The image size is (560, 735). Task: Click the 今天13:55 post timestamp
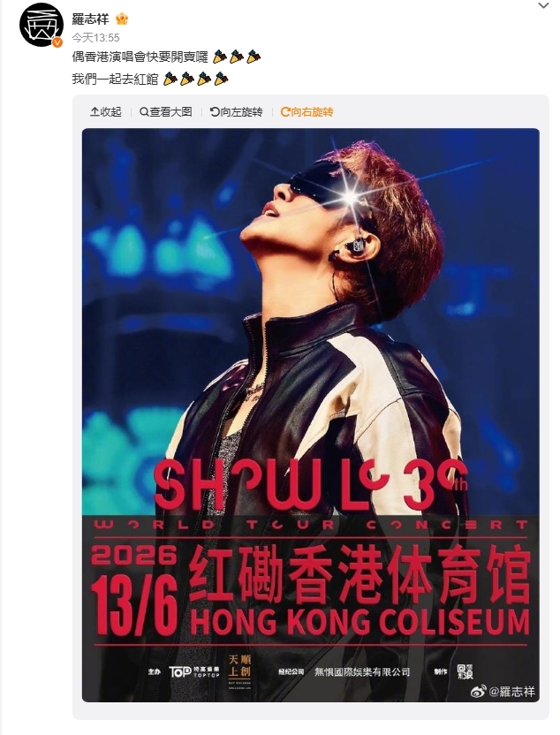[x=95, y=37]
